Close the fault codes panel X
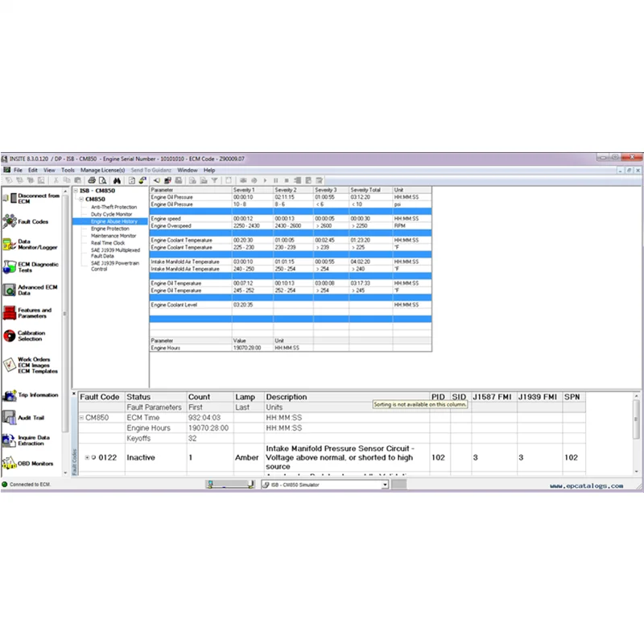Image resolution: width=644 pixels, height=644 pixels. 74,394
